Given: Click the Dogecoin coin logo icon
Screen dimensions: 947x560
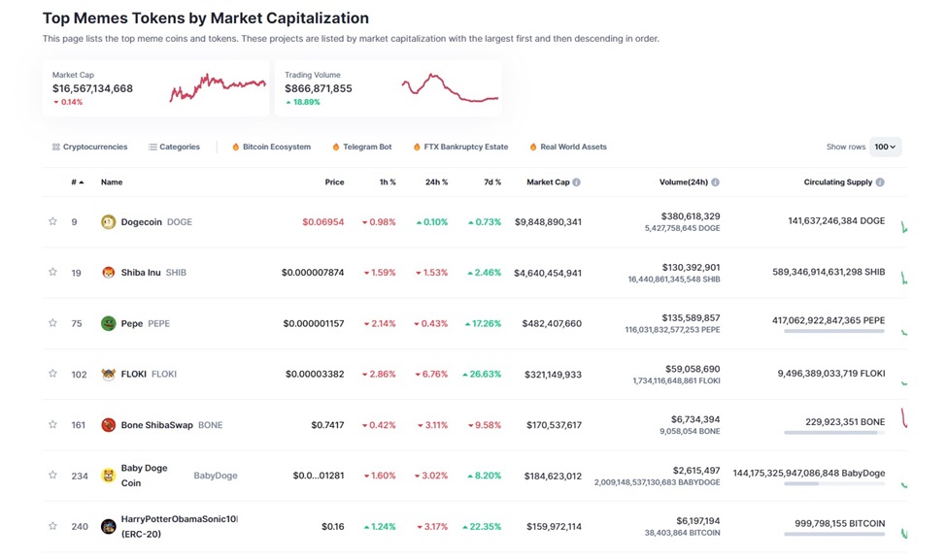Looking at the screenshot, I should click(x=109, y=222).
